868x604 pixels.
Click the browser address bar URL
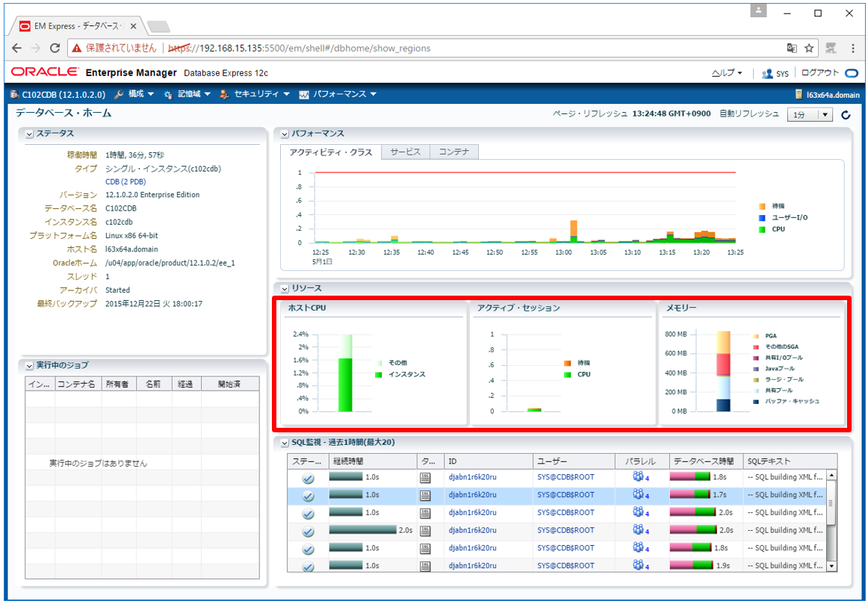pyautogui.click(x=299, y=48)
